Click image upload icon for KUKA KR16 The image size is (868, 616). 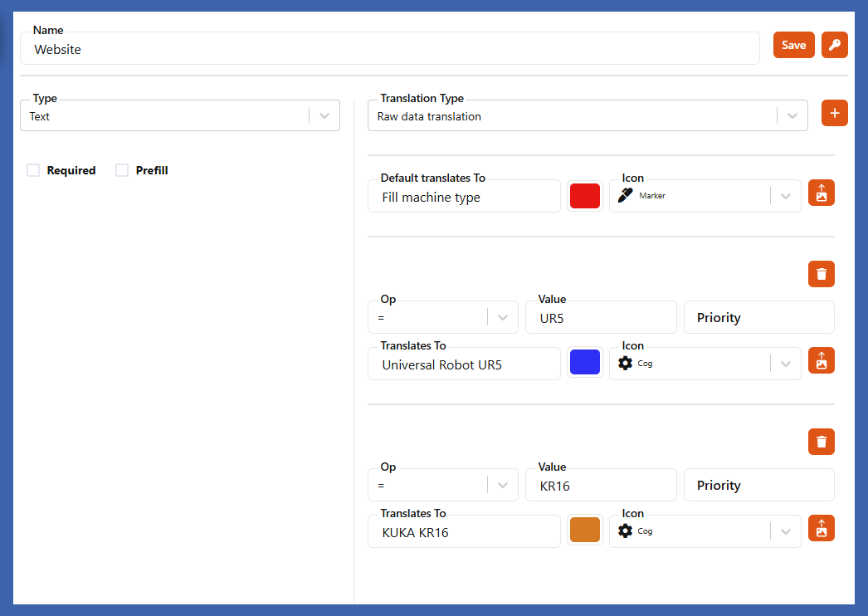(821, 528)
